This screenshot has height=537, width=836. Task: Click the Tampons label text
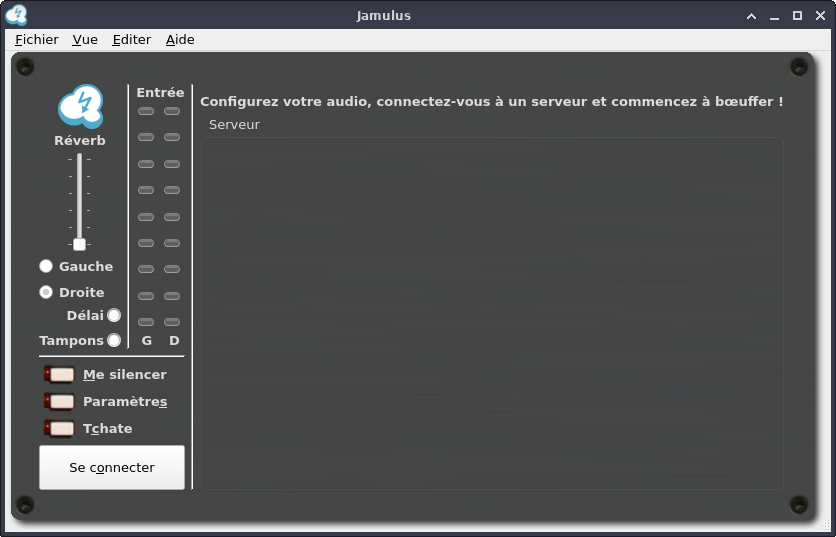point(71,341)
